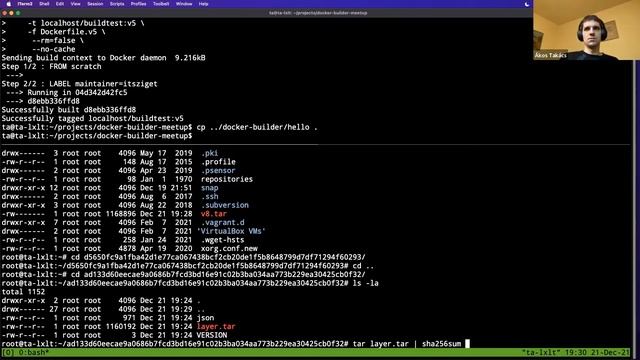The width and height of the screenshot is (640, 360).
Task: Click the '.subversion' directory name
Action: (x=224, y=205)
